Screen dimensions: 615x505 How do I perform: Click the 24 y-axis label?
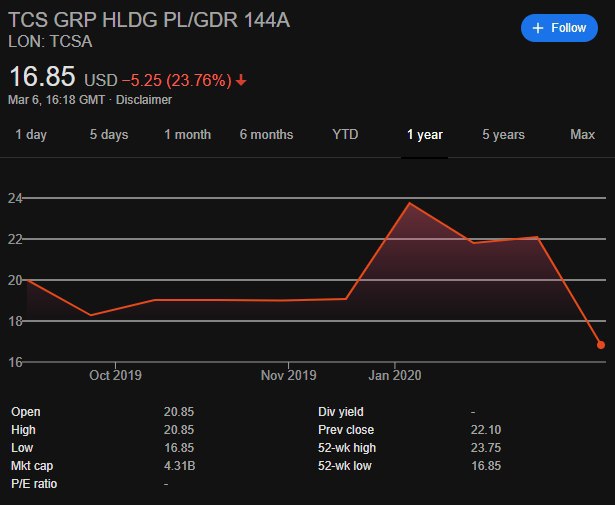15,198
